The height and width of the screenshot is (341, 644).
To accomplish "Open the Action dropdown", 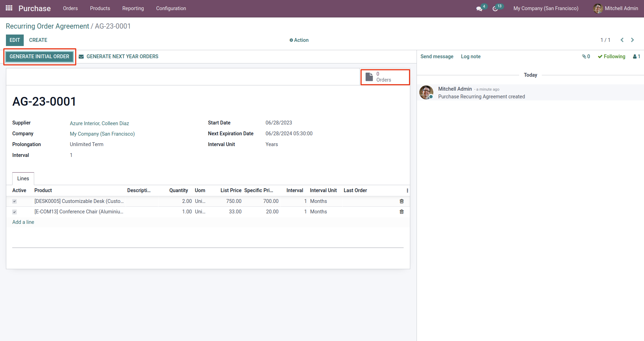I will (x=299, y=40).
